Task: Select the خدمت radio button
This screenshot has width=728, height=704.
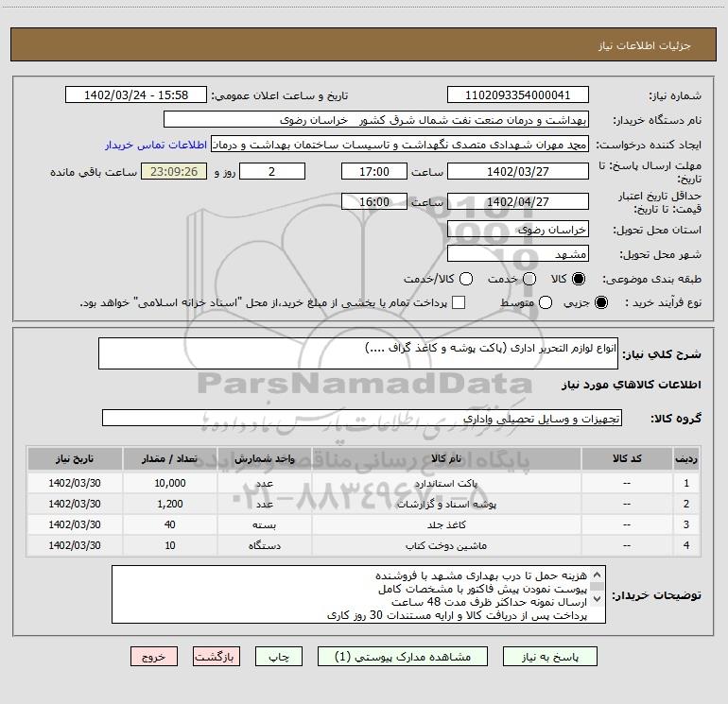Action: (529, 279)
